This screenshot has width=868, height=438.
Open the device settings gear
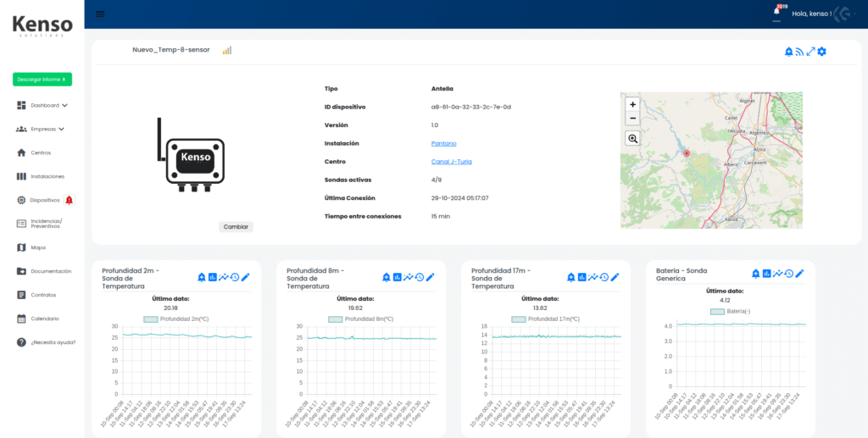click(x=822, y=52)
